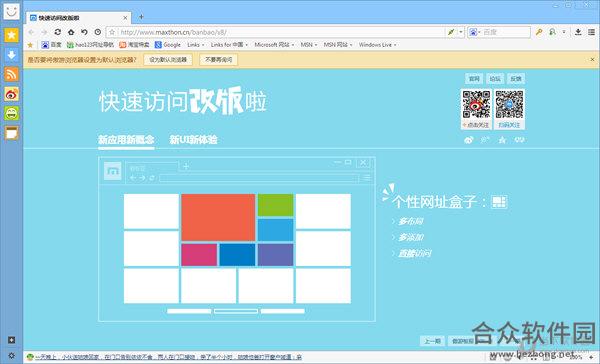
Task: Open the Favorites star sidebar panel
Action: coord(11,35)
